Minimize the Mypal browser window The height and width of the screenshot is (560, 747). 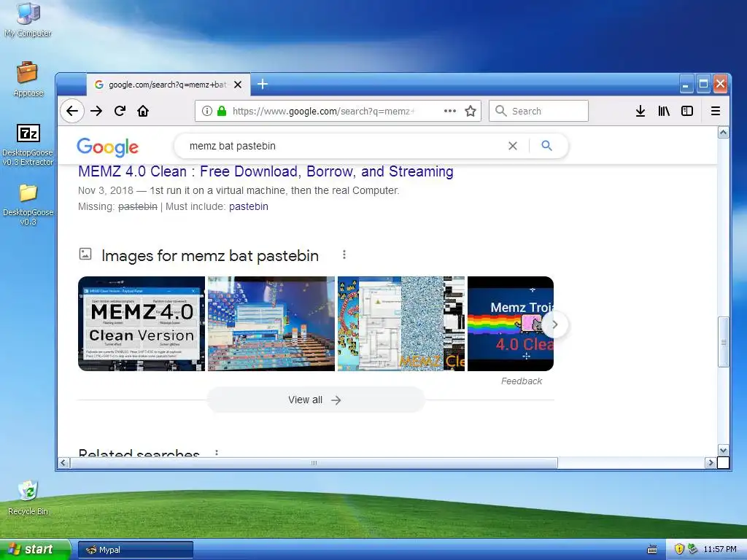click(686, 85)
